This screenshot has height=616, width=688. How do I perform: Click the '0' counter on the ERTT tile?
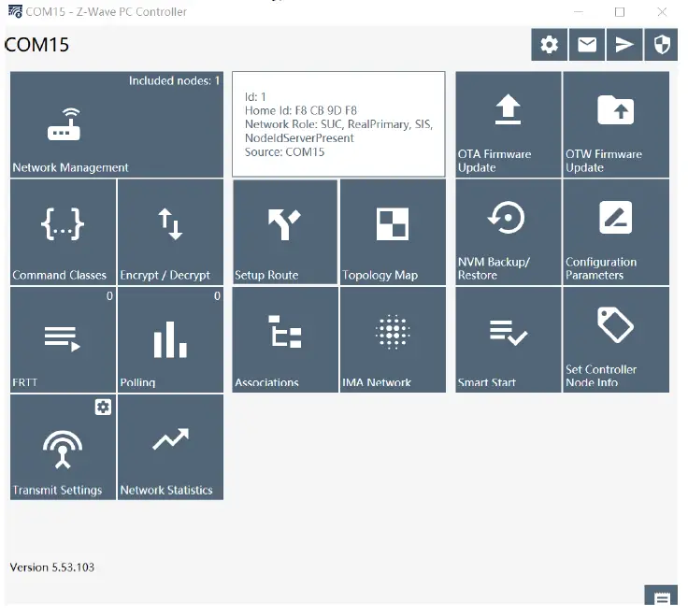pos(109,296)
